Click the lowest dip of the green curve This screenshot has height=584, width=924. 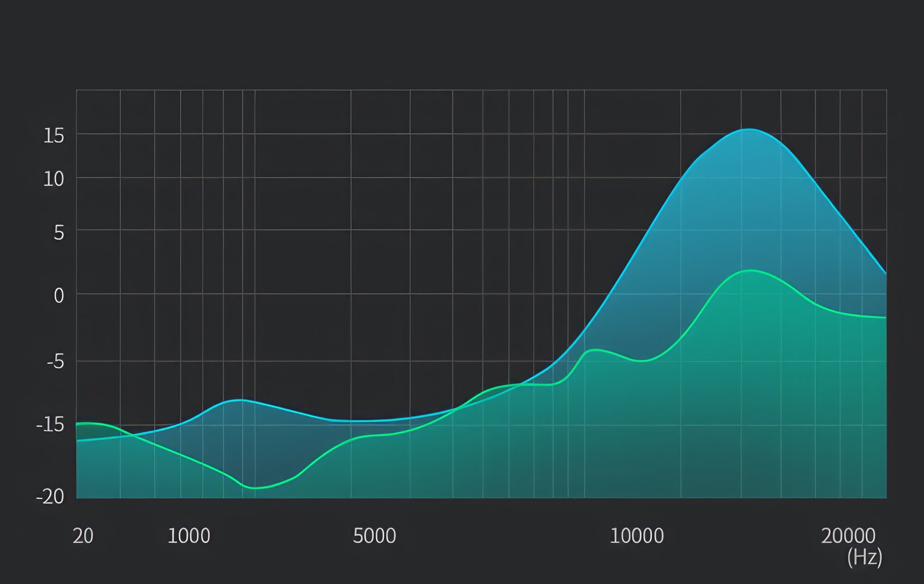(x=254, y=488)
